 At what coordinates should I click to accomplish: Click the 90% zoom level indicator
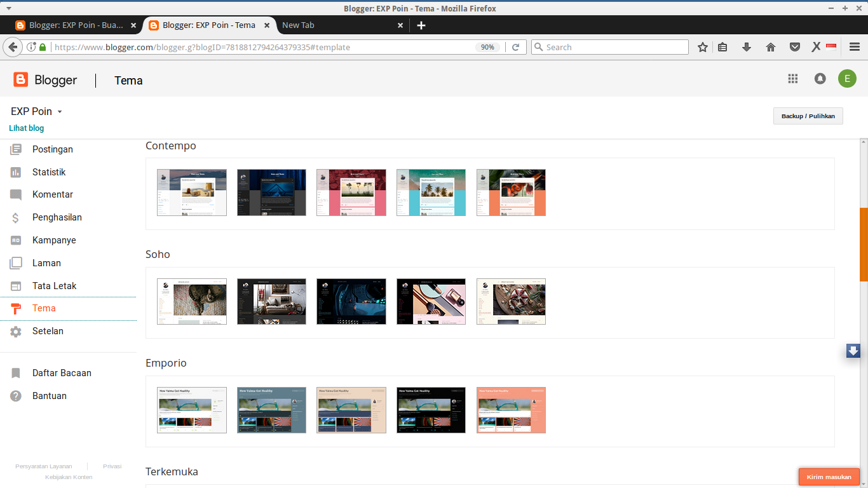487,47
